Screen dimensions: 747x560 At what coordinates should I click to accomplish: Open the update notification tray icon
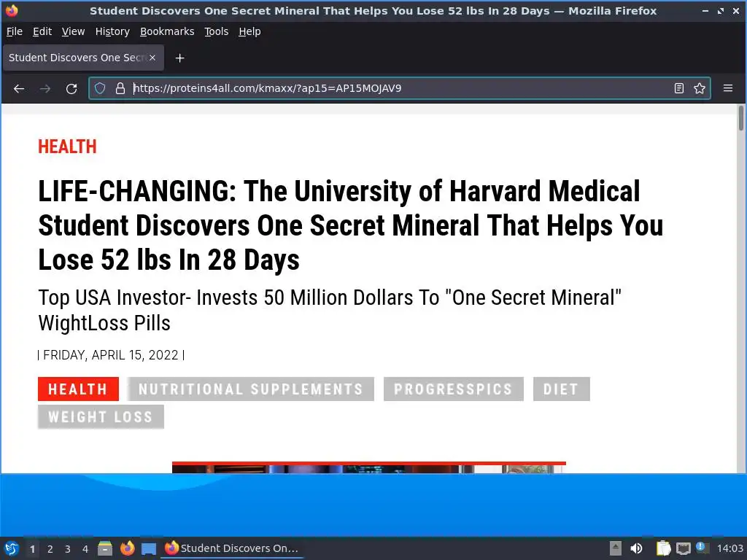click(701, 547)
